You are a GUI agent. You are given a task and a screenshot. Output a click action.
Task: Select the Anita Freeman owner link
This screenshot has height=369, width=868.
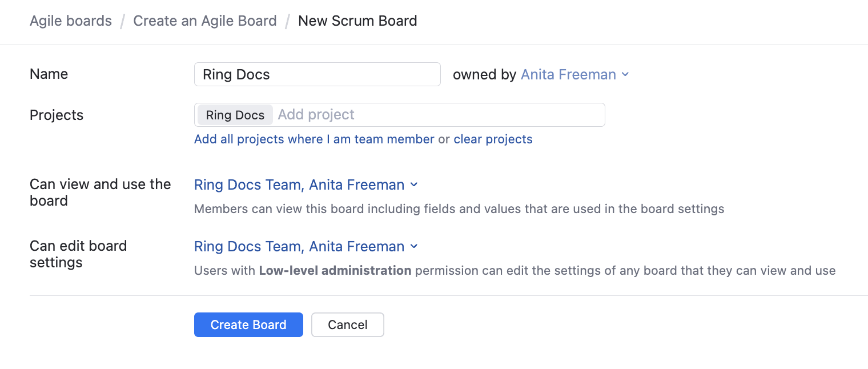coord(568,74)
